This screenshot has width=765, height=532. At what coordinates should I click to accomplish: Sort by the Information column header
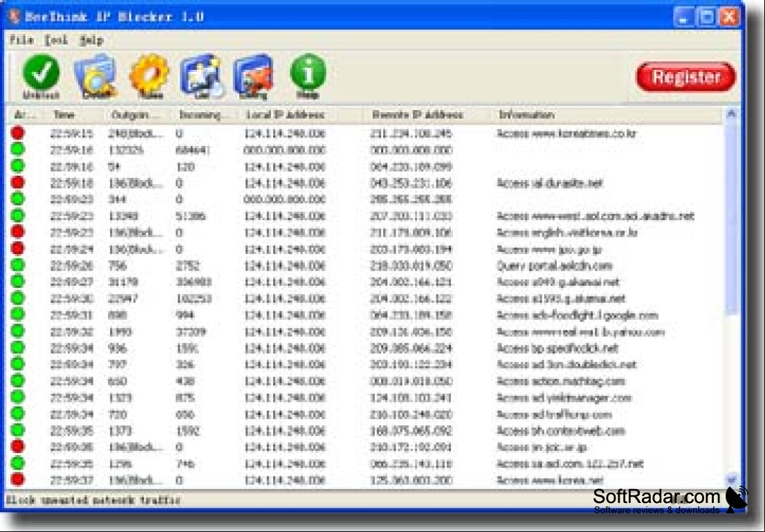point(526,115)
